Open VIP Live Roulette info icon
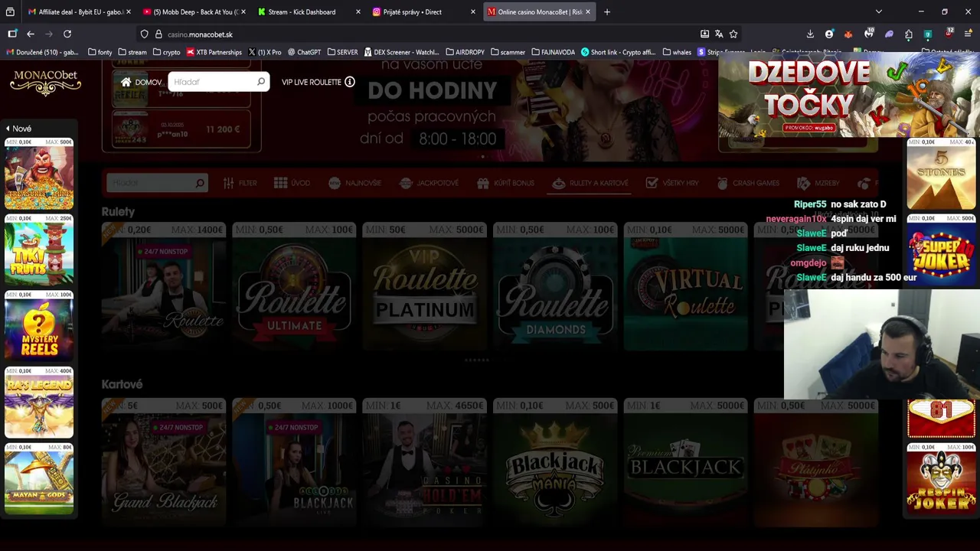980x551 pixels. click(350, 82)
